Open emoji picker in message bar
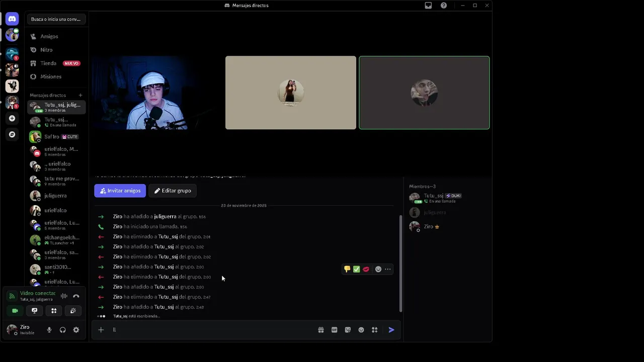 361,330
